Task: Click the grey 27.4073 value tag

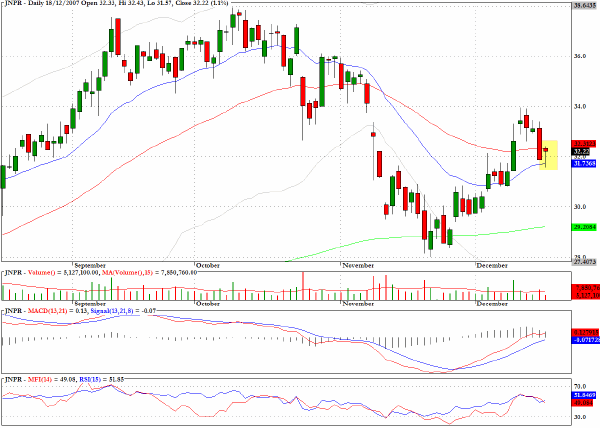Action: (x=584, y=262)
